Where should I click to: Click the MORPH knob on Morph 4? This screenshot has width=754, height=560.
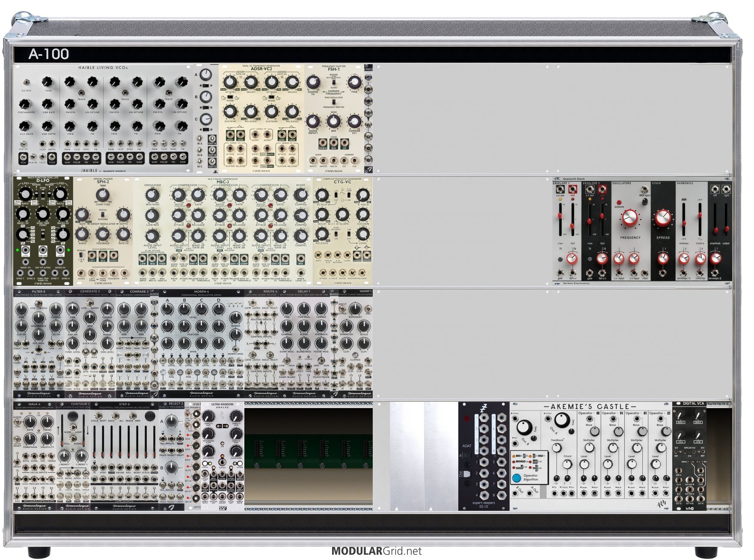(235, 317)
